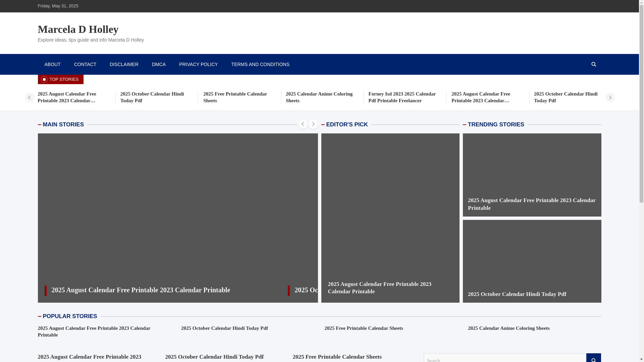The height and width of the screenshot is (362, 644).
Task: Click the Marcela D Holley site title
Action: pyautogui.click(x=78, y=29)
